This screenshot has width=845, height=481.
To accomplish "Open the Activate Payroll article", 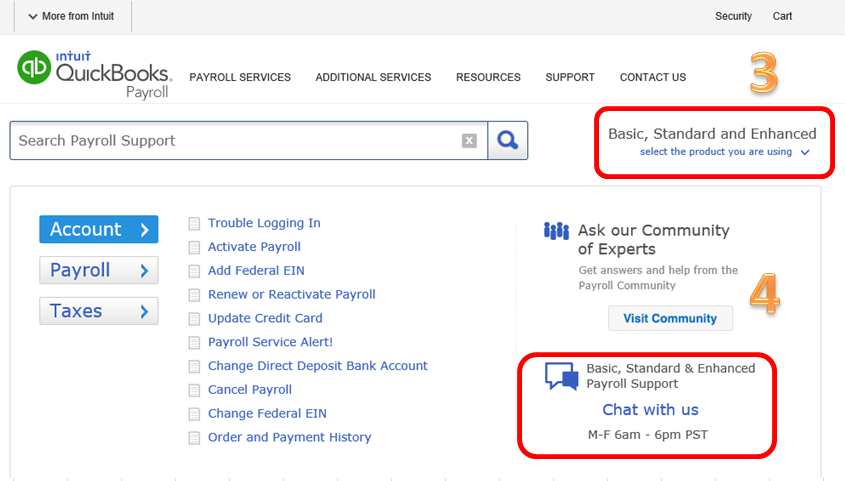I will pos(254,247).
